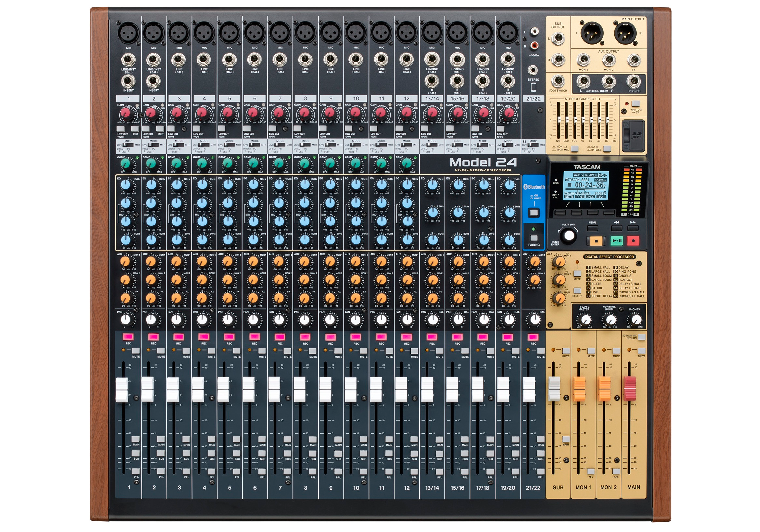The height and width of the screenshot is (532, 760).
Task: Click the digital effect MUTE button
Action: [x=577, y=273]
